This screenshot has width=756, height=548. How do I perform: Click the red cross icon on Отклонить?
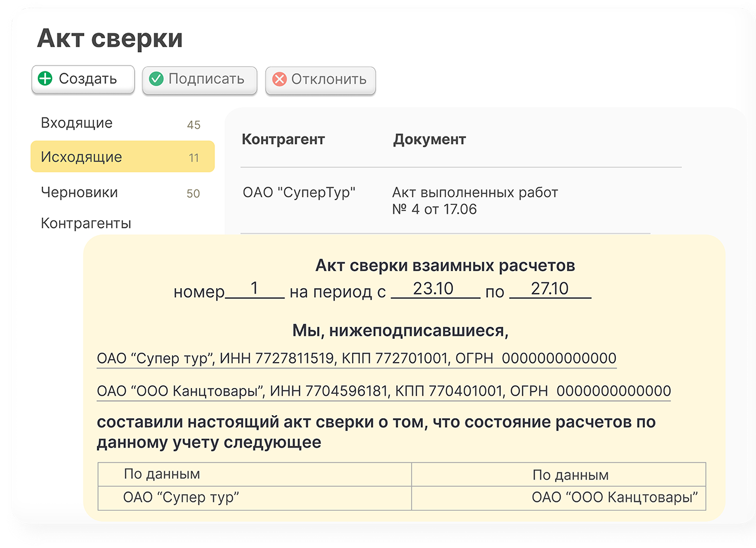tap(279, 79)
